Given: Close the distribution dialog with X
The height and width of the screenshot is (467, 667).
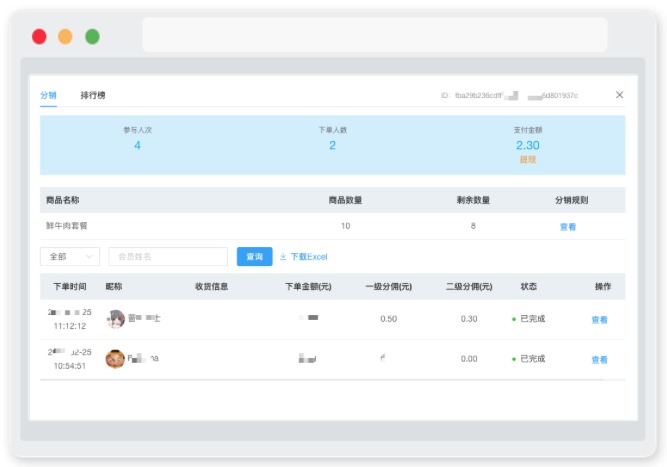Looking at the screenshot, I should pyautogui.click(x=619, y=95).
